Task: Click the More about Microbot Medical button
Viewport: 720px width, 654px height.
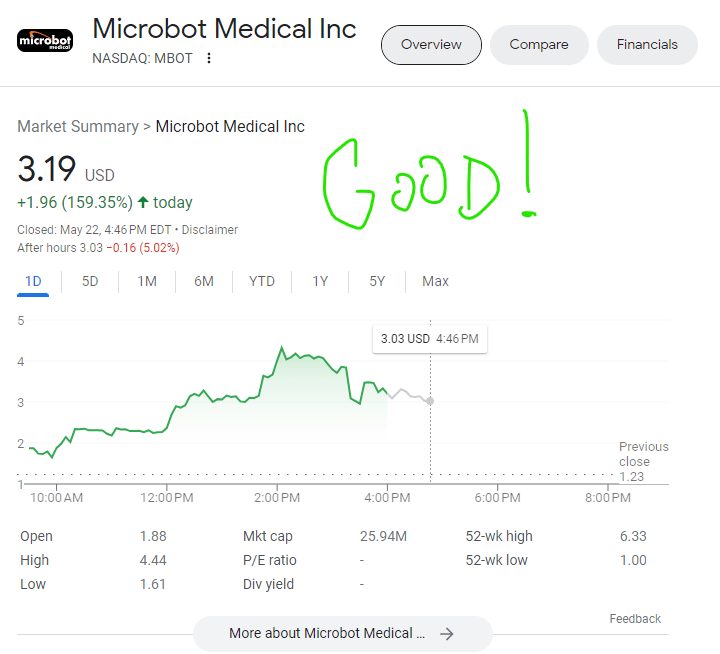Action: pos(326,633)
